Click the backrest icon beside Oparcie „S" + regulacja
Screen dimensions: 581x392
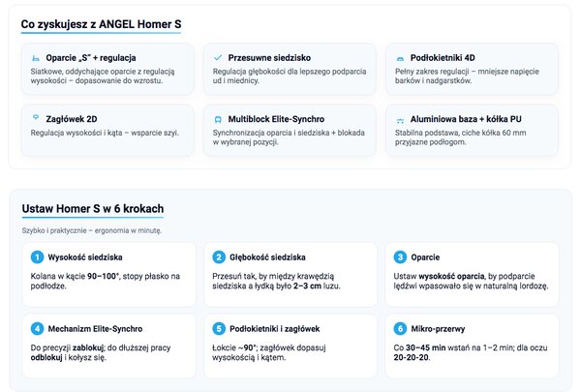36,58
